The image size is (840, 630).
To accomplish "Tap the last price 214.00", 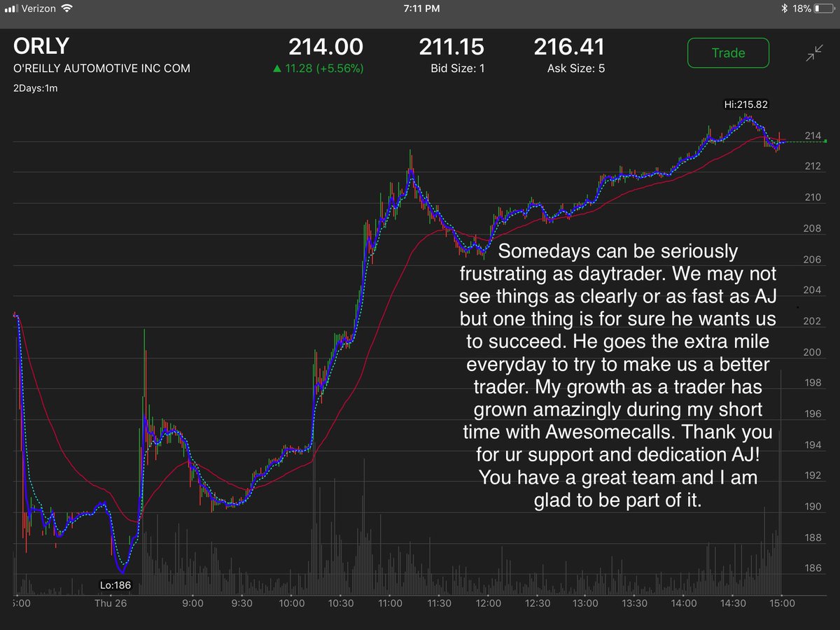I will (x=326, y=48).
